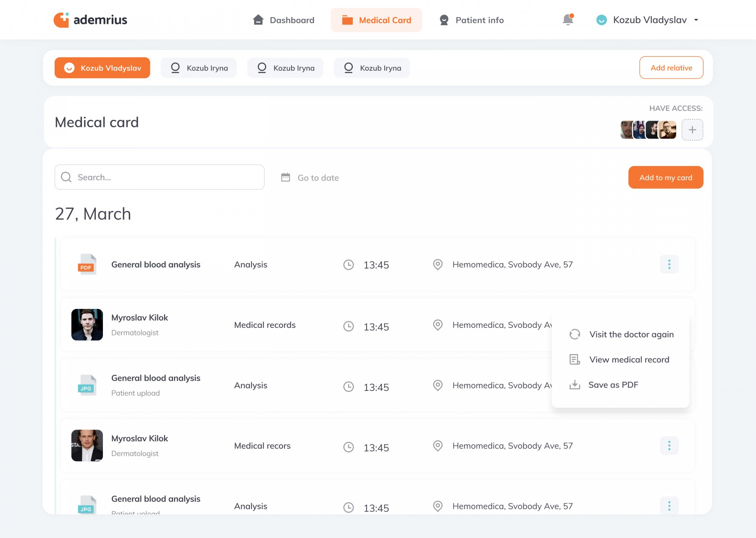This screenshot has width=756, height=538.
Task: Open three-dot menu for last blood analysis row
Action: (x=669, y=506)
